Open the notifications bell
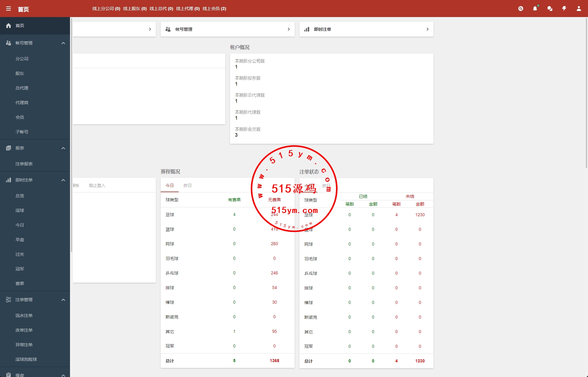The height and width of the screenshot is (377, 588). (x=535, y=9)
